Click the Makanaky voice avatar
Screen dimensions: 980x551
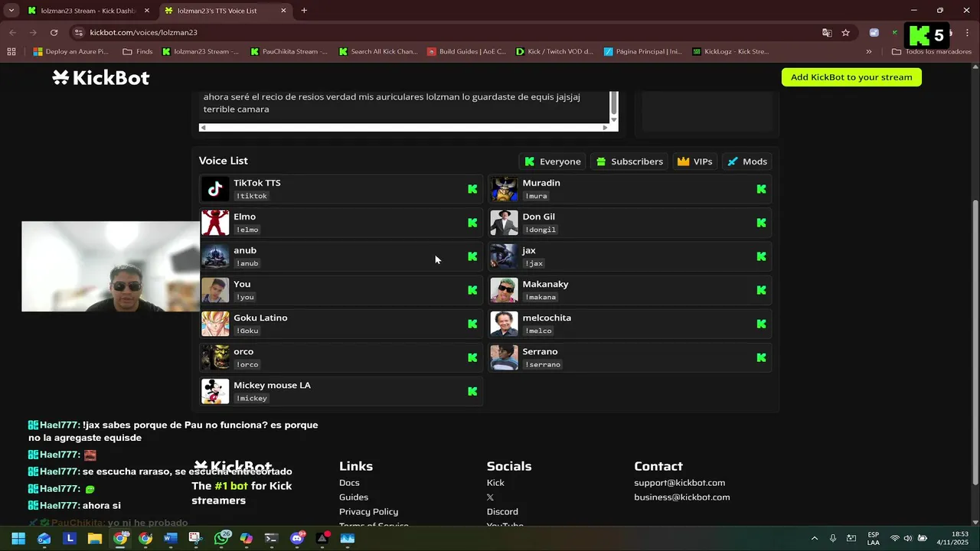504,290
